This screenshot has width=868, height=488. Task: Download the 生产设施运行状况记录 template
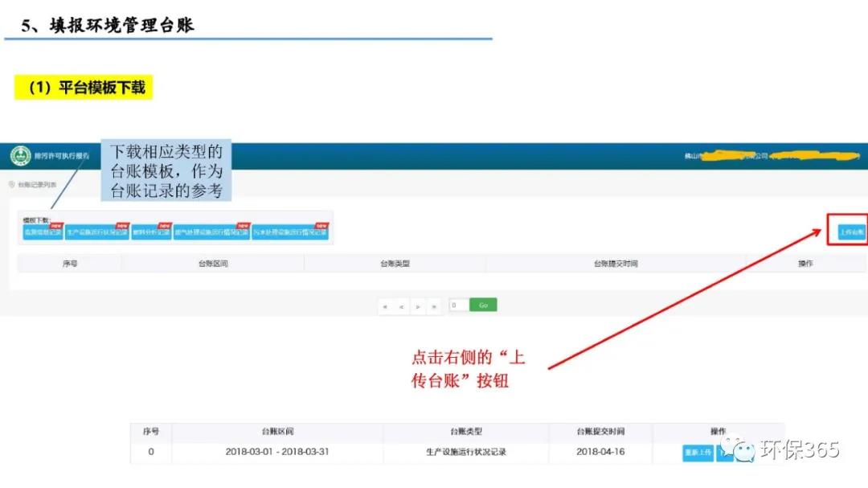coord(96,233)
